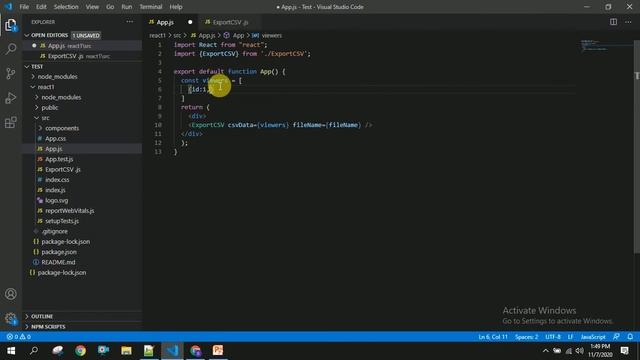The image size is (640, 360).
Task: Click the viewers breadcrumb item
Action: 271,36
